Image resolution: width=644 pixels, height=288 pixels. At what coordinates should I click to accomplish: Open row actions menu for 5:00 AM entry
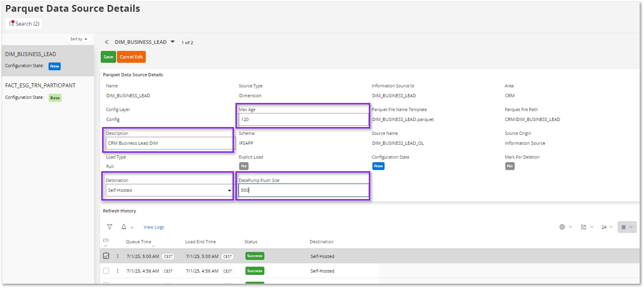pyautogui.click(x=118, y=256)
